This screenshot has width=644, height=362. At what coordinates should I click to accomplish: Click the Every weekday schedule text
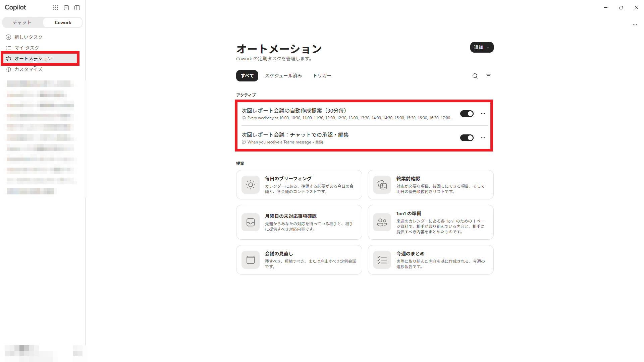(x=350, y=118)
